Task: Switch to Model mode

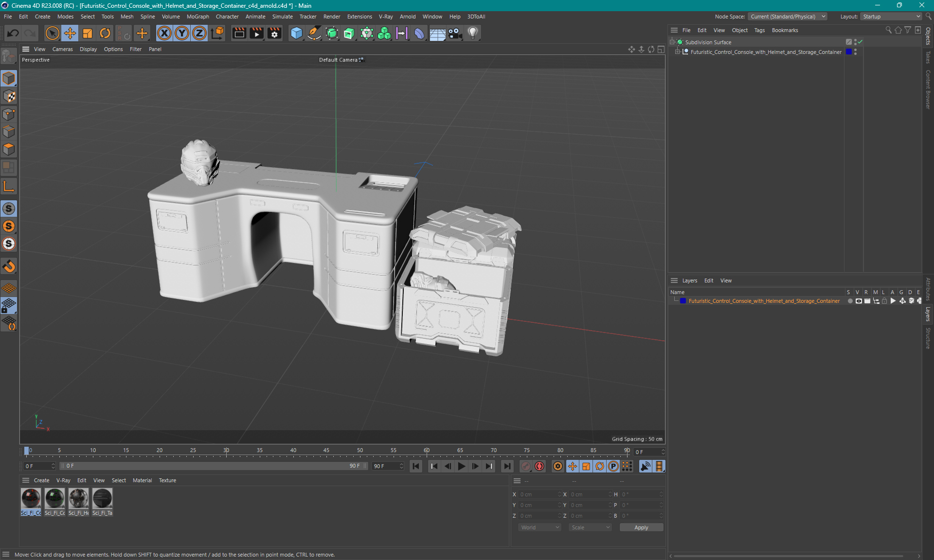Action: click(x=9, y=78)
